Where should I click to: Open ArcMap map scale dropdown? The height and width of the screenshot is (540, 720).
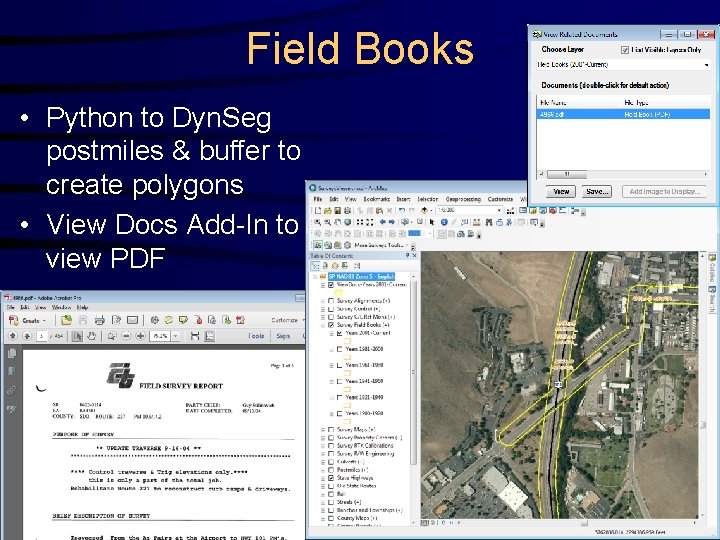pyautogui.click(x=500, y=210)
